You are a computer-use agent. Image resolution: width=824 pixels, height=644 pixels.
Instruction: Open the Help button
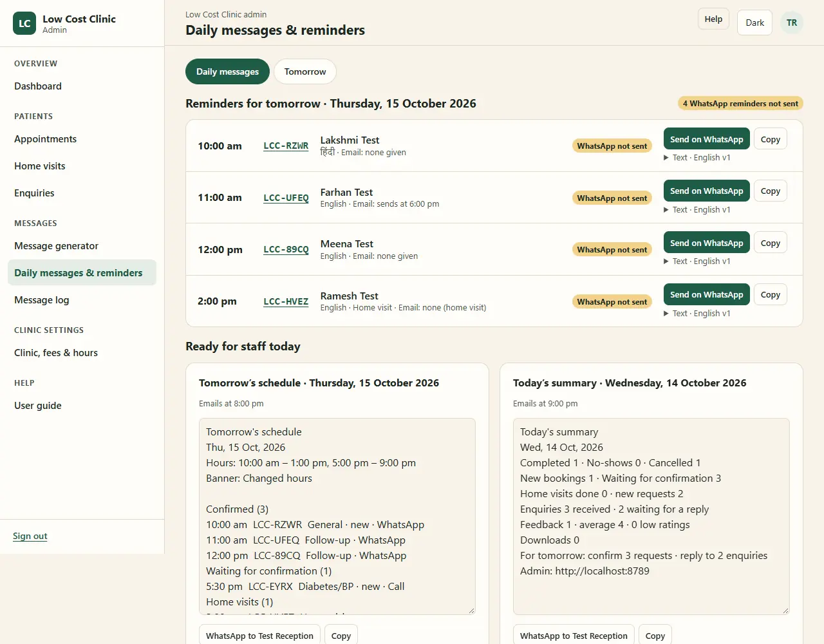[713, 19]
